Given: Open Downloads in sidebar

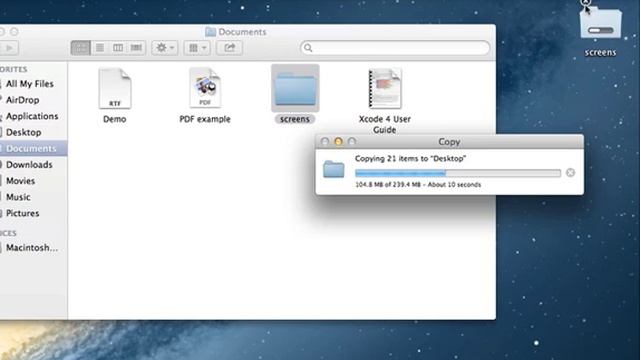Looking at the screenshot, I should pos(29,165).
